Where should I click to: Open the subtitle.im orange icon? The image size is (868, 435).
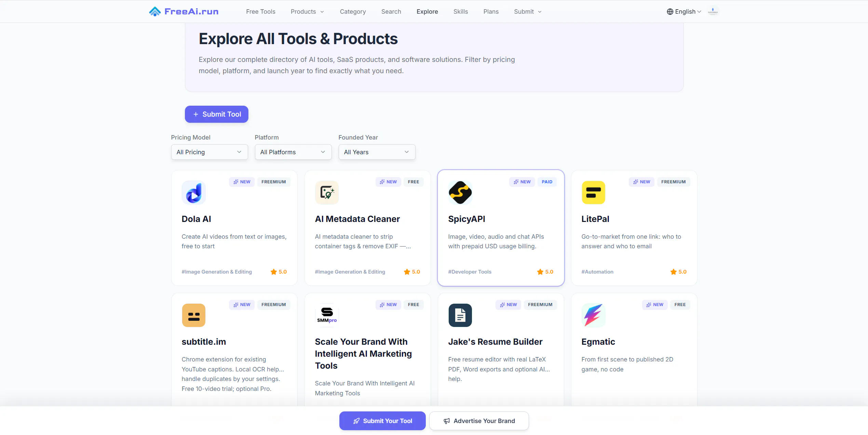coord(193,315)
